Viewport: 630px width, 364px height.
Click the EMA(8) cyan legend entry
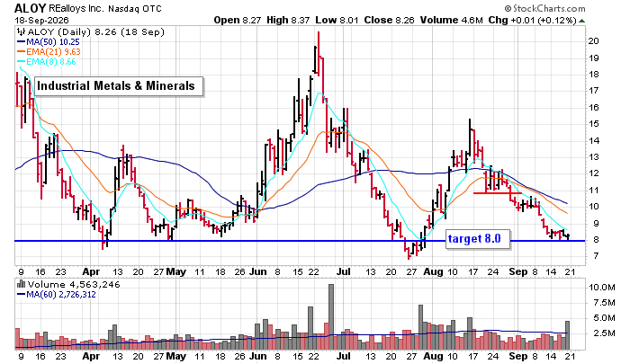click(x=46, y=62)
